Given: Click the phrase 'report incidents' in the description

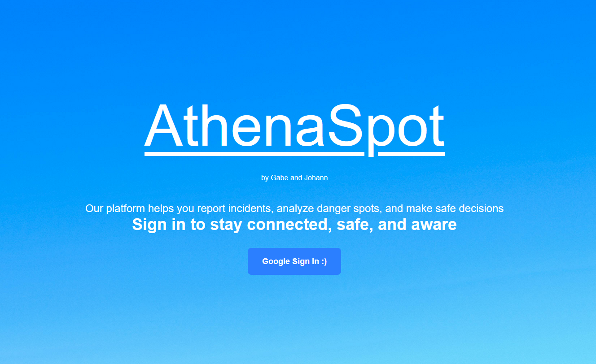Looking at the screenshot, I should tap(236, 208).
